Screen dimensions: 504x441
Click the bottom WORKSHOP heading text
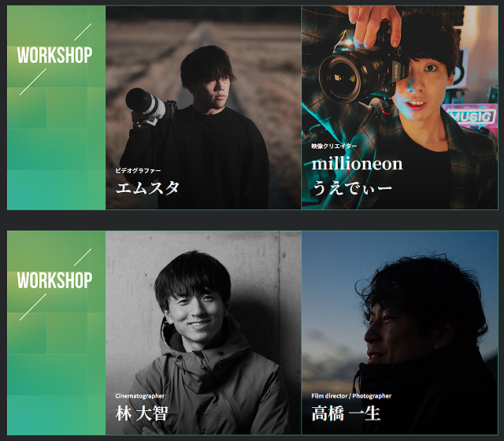point(54,280)
